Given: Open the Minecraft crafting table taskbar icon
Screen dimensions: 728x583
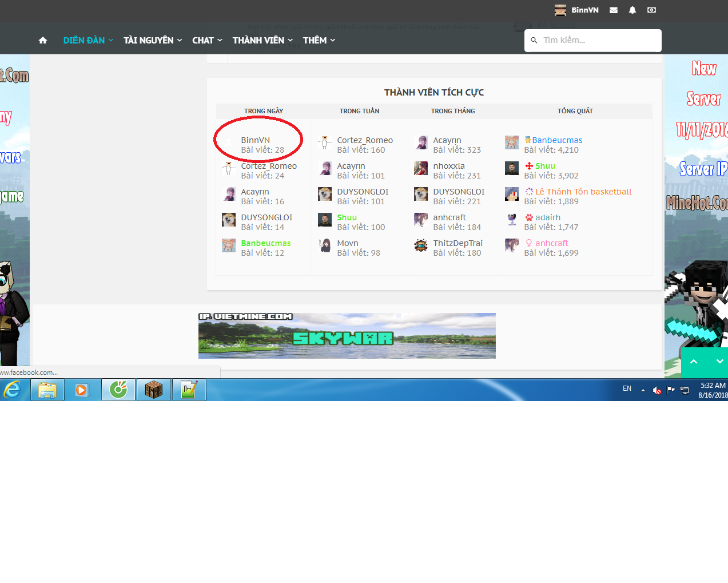Looking at the screenshot, I should (154, 390).
